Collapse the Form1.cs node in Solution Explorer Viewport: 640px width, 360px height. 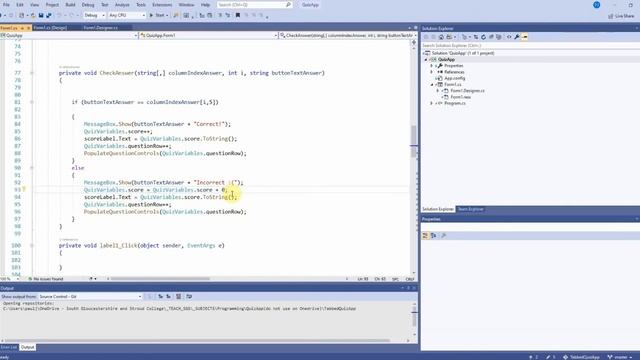click(432, 84)
